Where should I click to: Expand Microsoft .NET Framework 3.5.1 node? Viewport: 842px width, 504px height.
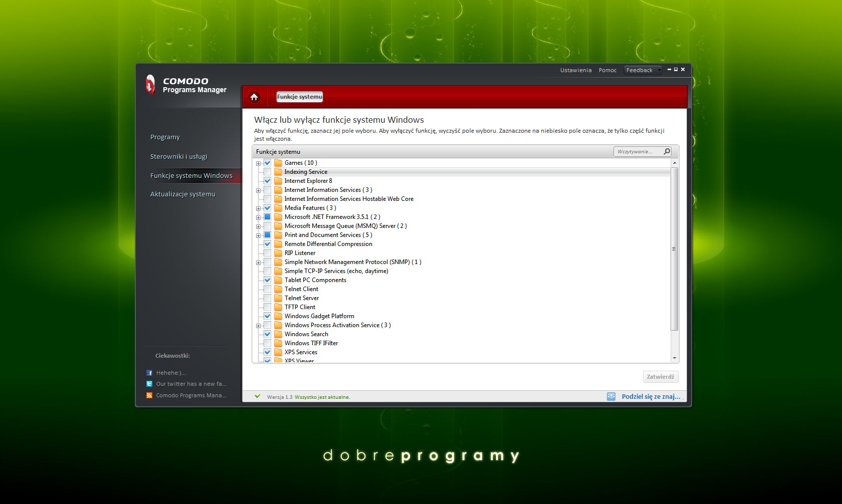pyautogui.click(x=258, y=217)
